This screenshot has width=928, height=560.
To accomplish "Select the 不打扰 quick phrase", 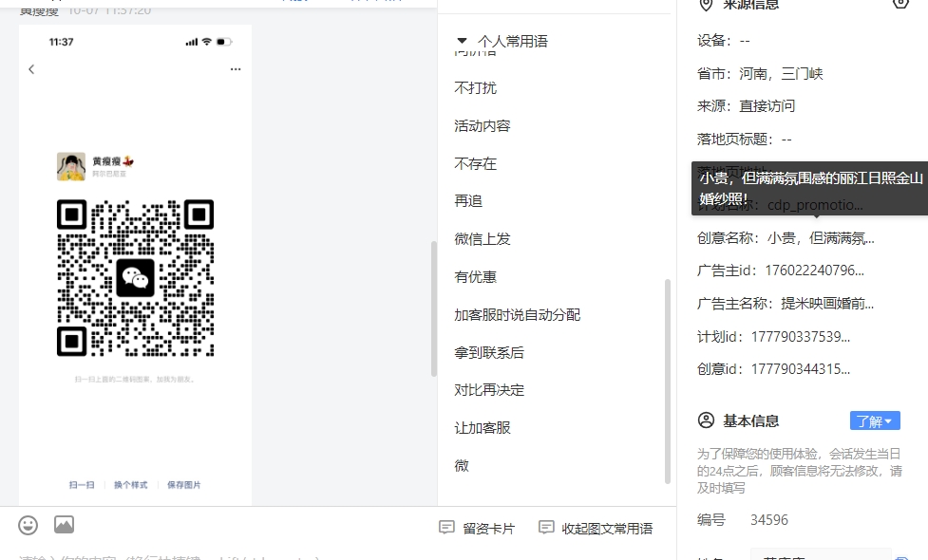I will pos(475,88).
